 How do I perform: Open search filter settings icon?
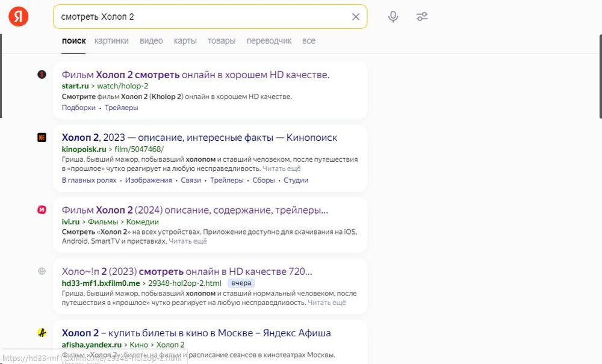point(422,17)
